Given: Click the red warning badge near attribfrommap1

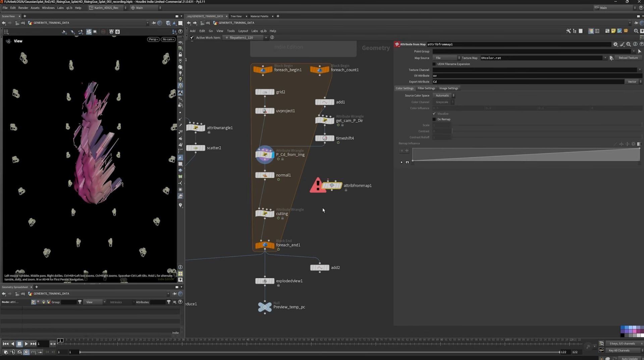Looking at the screenshot, I should pyautogui.click(x=318, y=185).
